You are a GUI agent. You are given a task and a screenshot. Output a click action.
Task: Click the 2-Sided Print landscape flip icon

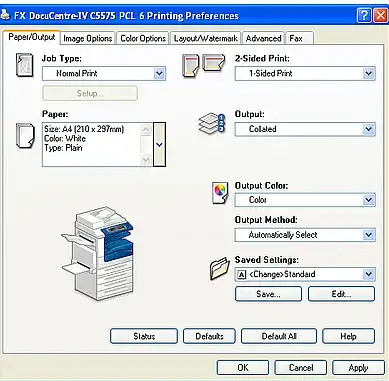pyautogui.click(x=214, y=63)
